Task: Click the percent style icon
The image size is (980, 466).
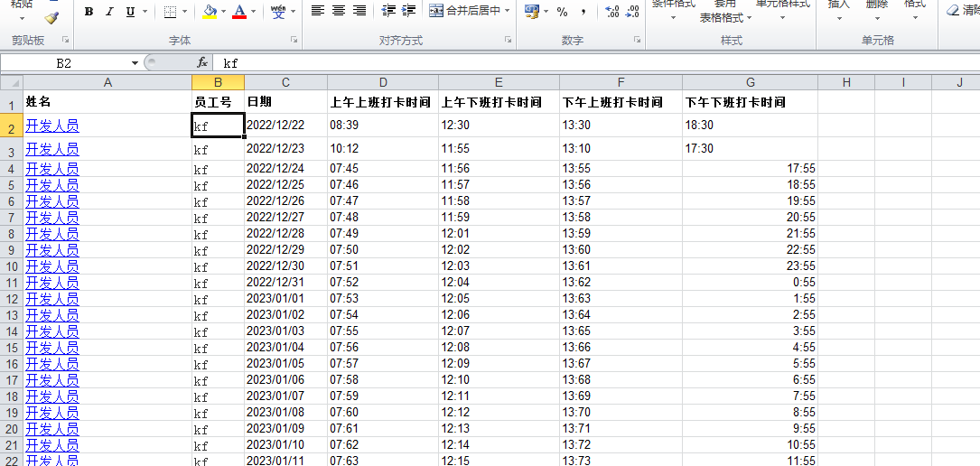Action: click(562, 12)
